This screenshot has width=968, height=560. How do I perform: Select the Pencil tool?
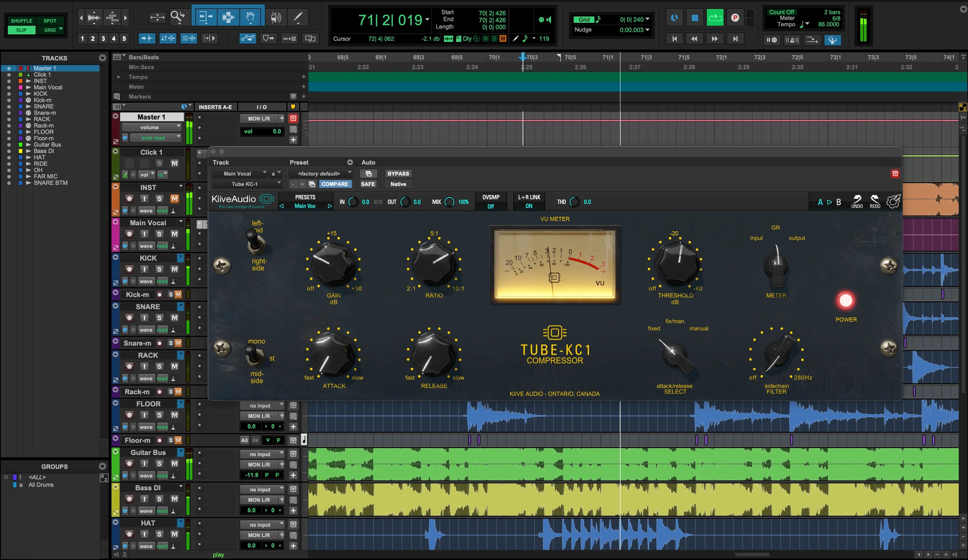298,17
